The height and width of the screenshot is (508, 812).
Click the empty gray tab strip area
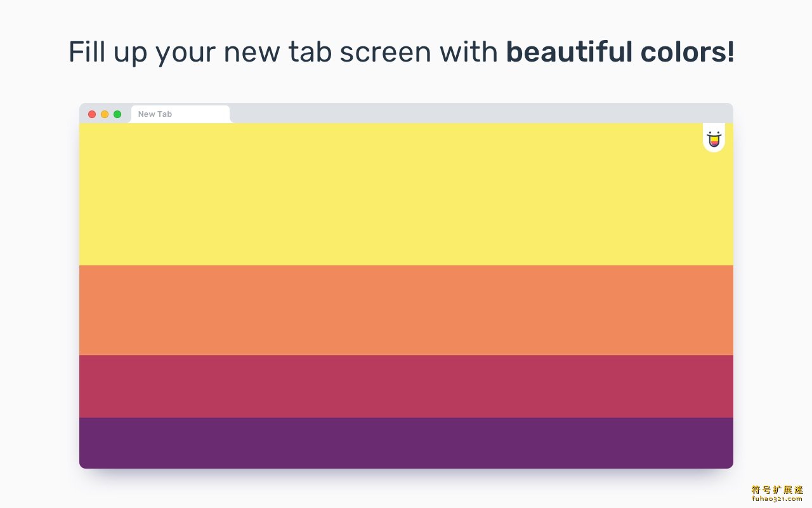[482, 113]
